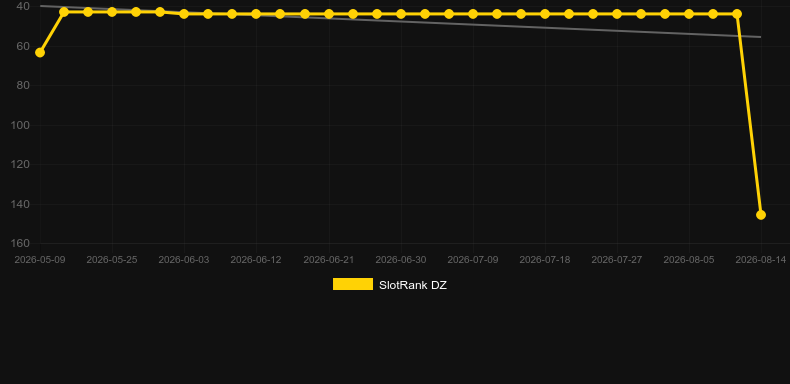Image resolution: width=790 pixels, height=384 pixels.
Task: Click the 120 rank axis label
Action: click(x=21, y=164)
